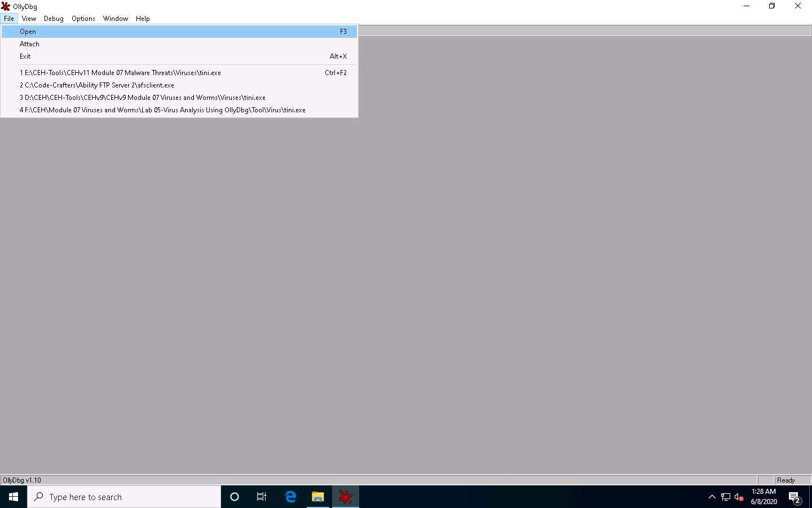Open the Window menu
This screenshot has width=812, height=508.
[116, 19]
